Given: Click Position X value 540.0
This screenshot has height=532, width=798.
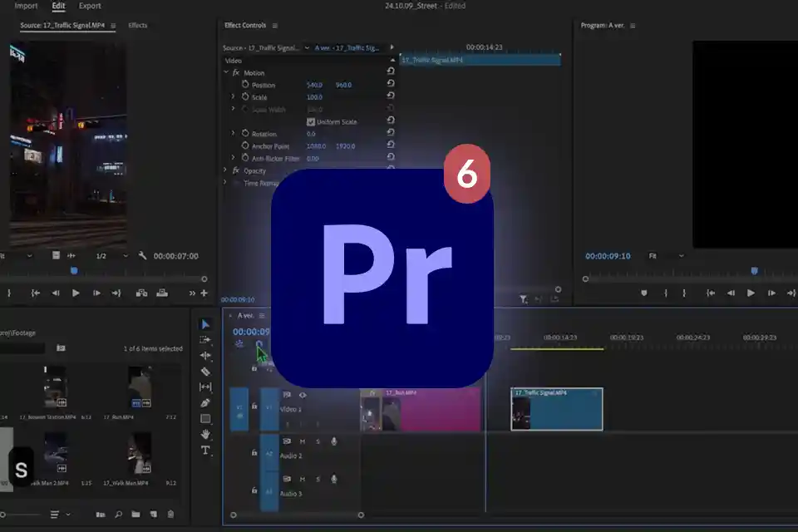Looking at the screenshot, I should pyautogui.click(x=314, y=85).
